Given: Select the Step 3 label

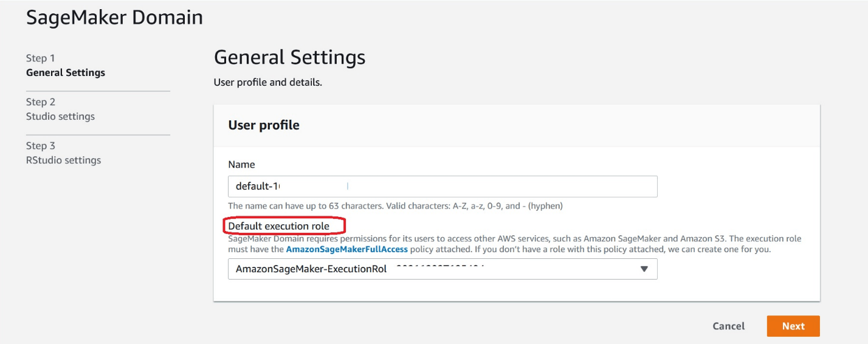Looking at the screenshot, I should point(41,146).
